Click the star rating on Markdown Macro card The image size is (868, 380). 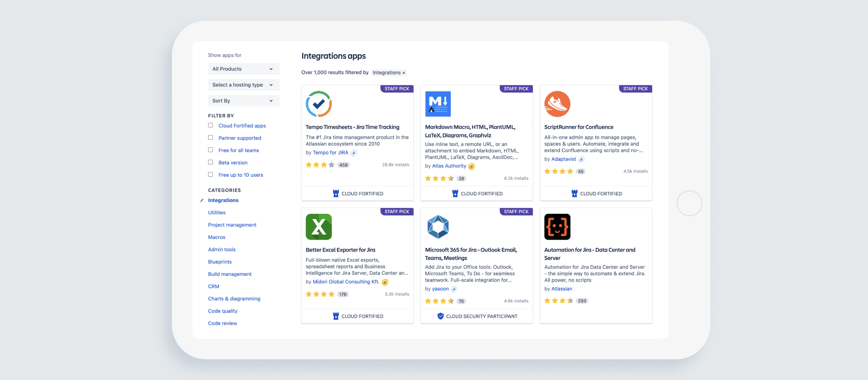click(x=440, y=178)
